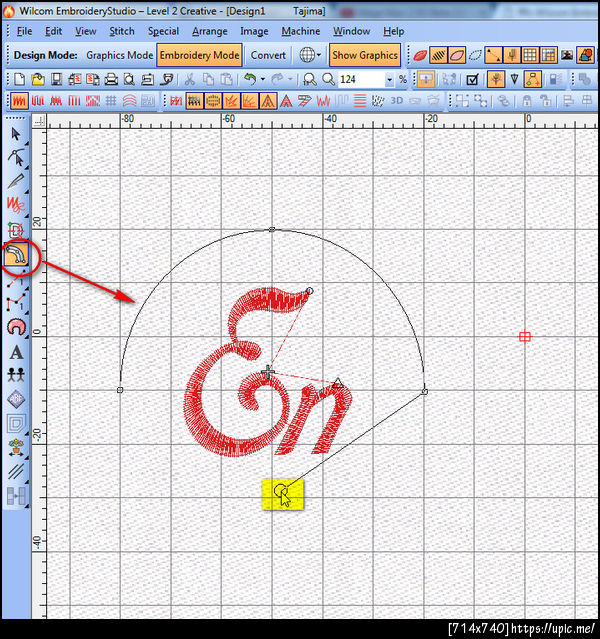Toggle the highlighted round globe stitch effect icon
Viewport: 600px width, 639px height.
pyautogui.click(x=213, y=101)
